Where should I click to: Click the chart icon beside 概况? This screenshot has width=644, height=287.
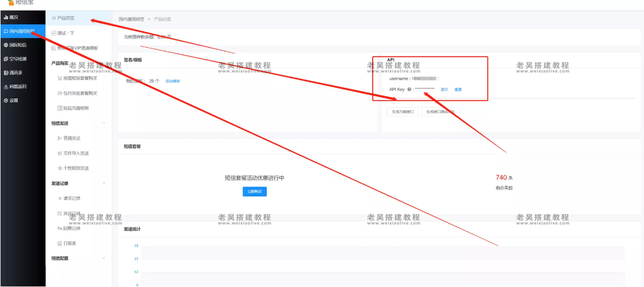6,17
